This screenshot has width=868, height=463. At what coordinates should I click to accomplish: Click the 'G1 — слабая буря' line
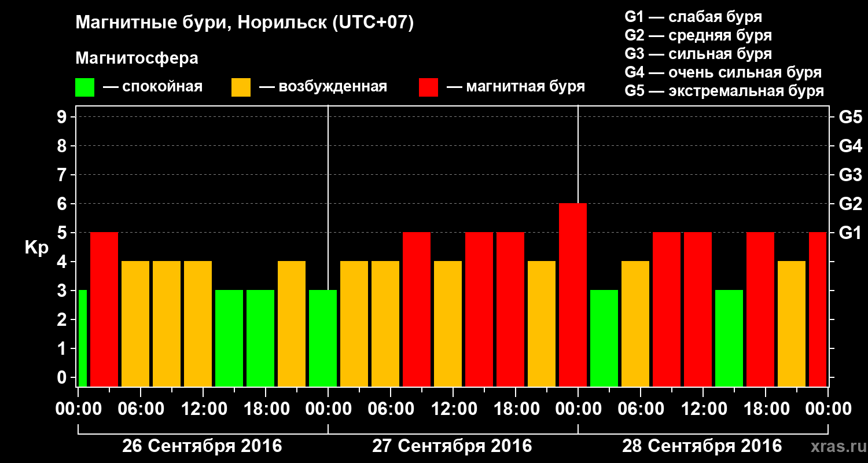tap(693, 17)
